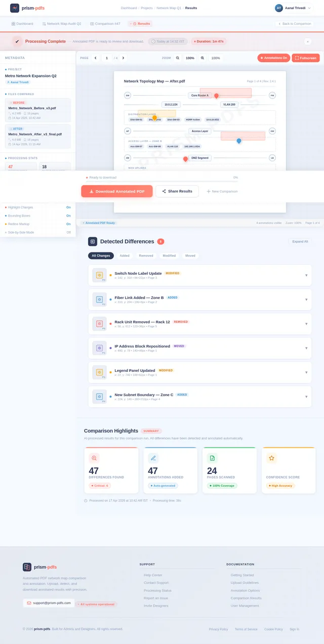Click the Confidence Score star icon
Image resolution: width=324 pixels, height=644 pixels.
pyautogui.click(x=271, y=458)
